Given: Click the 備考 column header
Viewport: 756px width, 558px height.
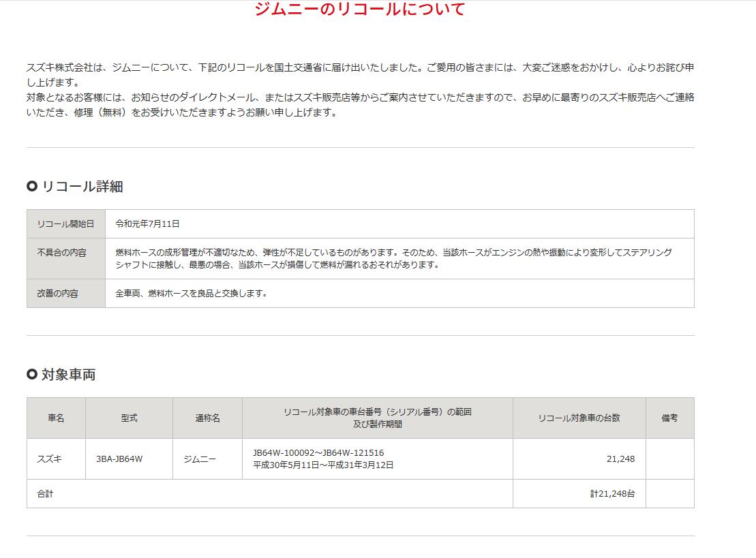Looking at the screenshot, I should 669,418.
